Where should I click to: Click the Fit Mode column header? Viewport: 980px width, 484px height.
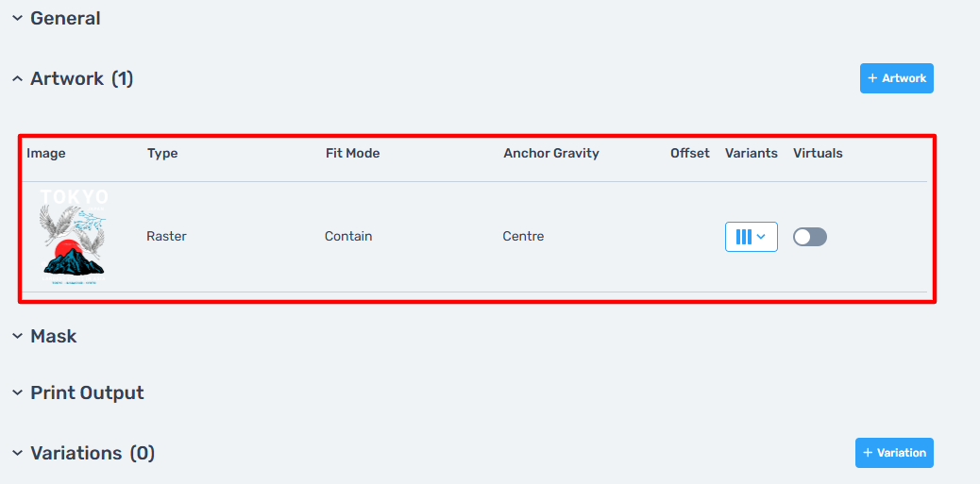pos(352,153)
